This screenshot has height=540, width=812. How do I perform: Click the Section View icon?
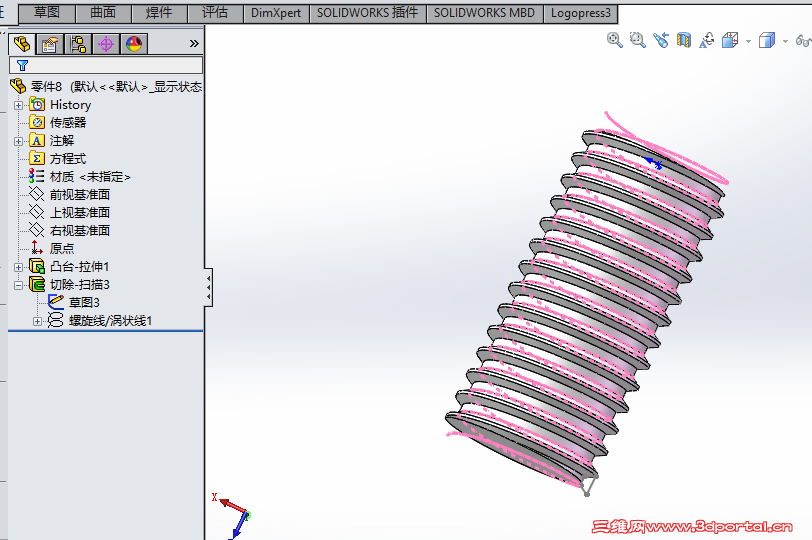point(684,40)
